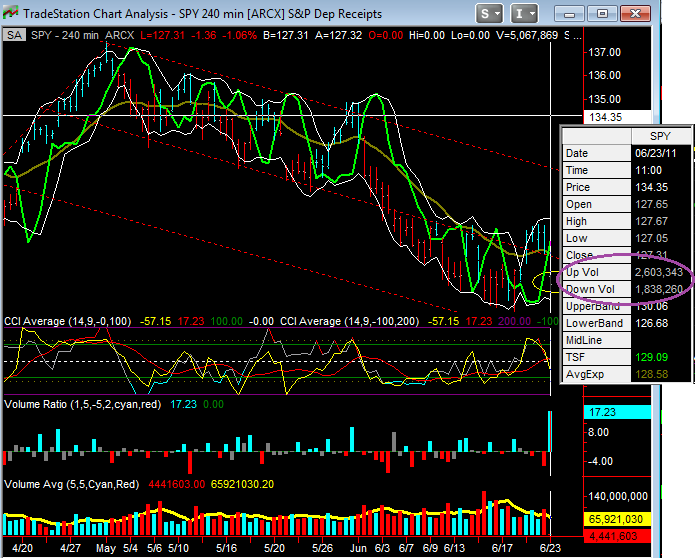
Task: Click the L=127.31 last price text
Action: coord(162,35)
